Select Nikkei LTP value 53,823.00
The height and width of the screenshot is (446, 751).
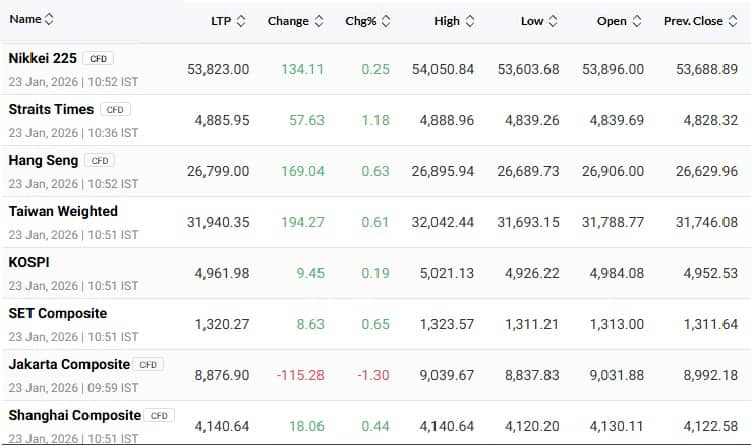(x=218, y=69)
